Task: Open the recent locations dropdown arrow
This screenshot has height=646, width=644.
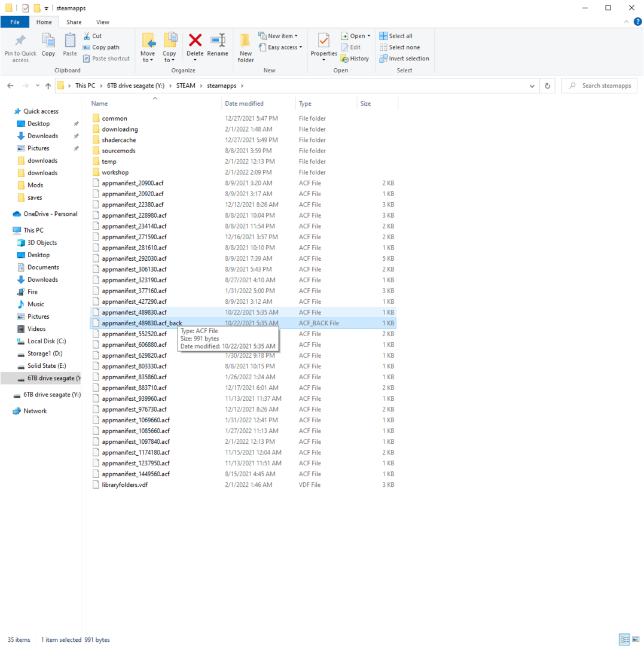Action: [x=38, y=86]
